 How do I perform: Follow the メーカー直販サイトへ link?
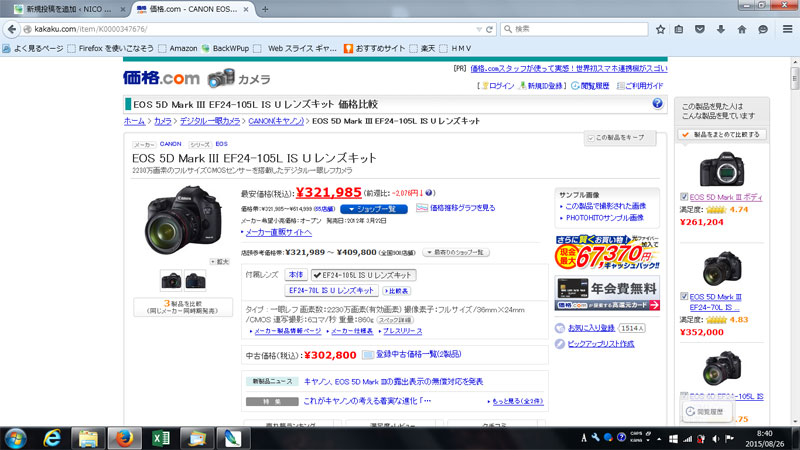279,232
